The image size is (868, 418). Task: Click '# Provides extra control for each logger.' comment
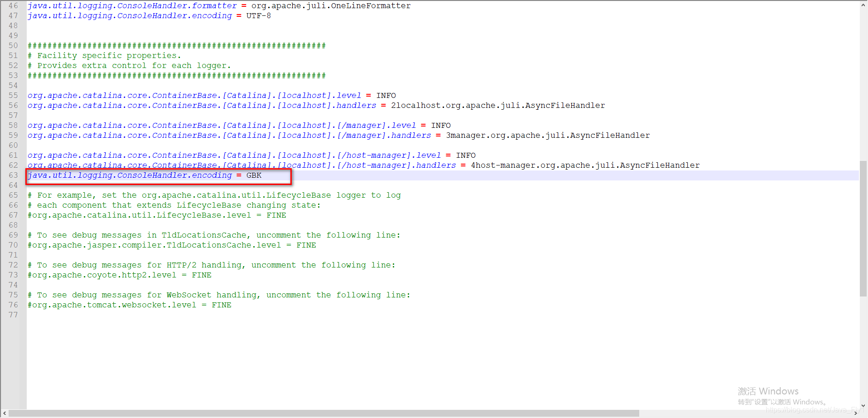click(129, 66)
